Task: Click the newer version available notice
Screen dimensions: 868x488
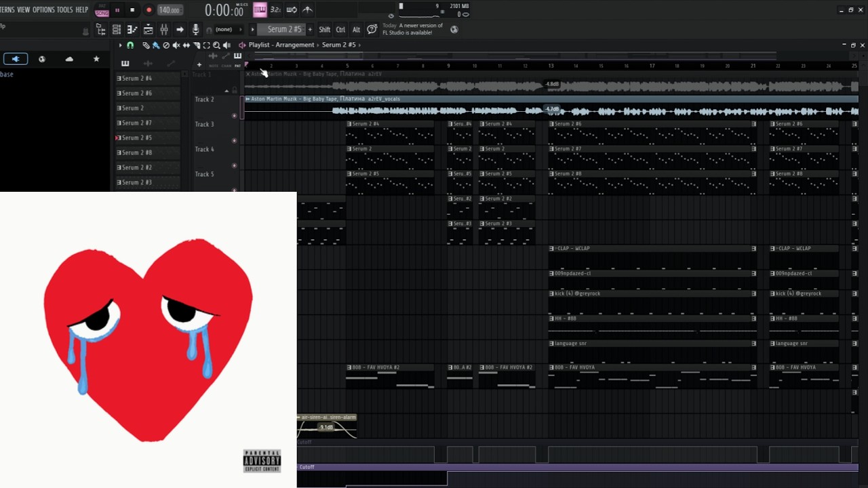Action: [x=412, y=29]
